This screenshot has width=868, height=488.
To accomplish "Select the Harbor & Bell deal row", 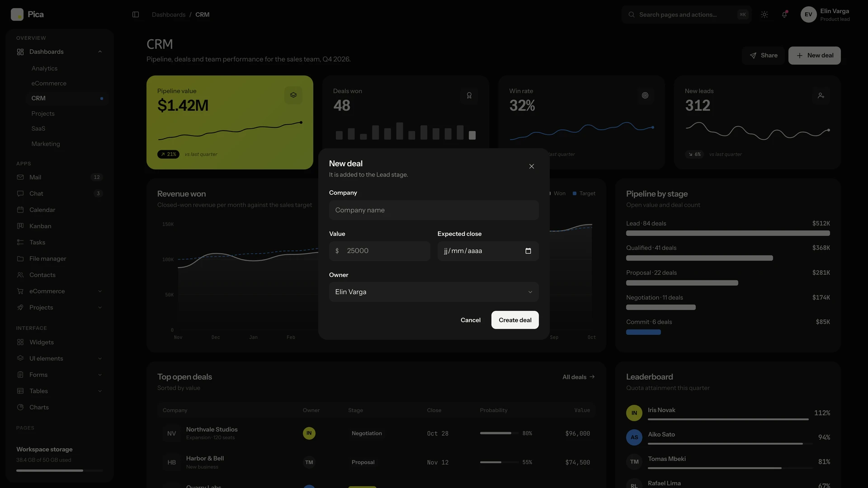I will 376,462.
